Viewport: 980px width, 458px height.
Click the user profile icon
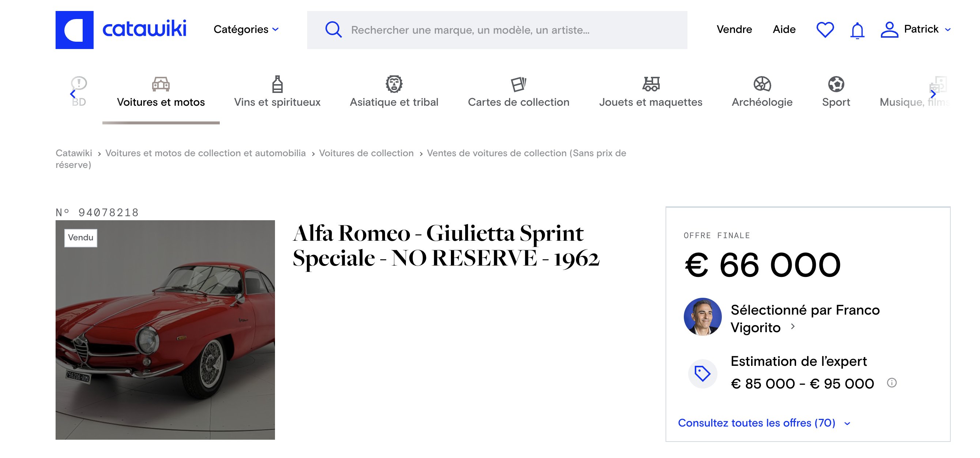[889, 30]
